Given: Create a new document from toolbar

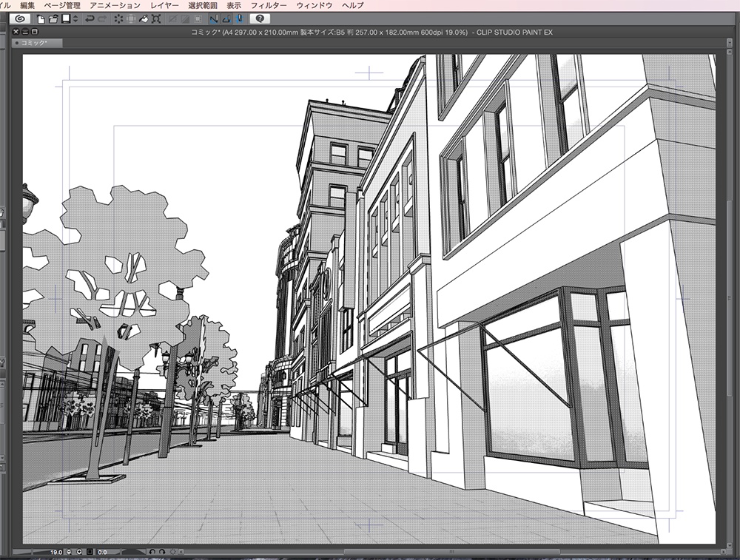Looking at the screenshot, I should (41, 19).
